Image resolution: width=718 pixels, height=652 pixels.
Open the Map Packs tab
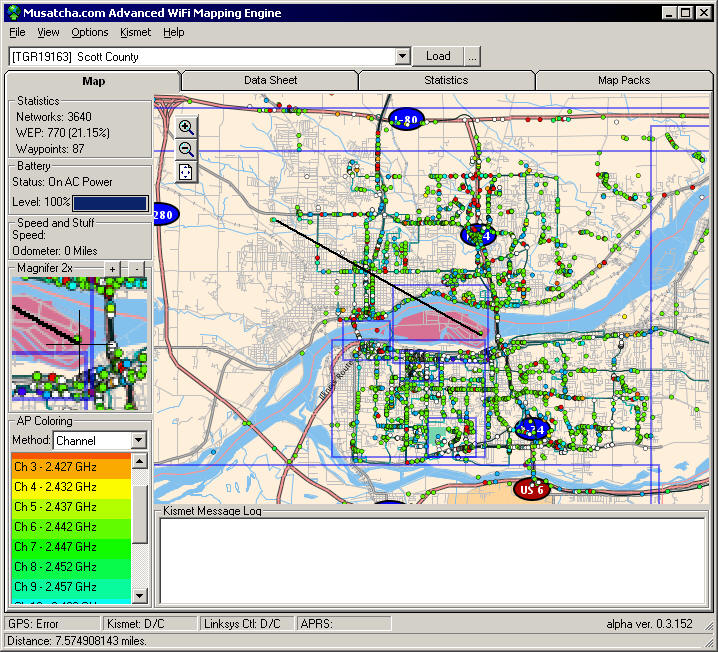[x=623, y=80]
